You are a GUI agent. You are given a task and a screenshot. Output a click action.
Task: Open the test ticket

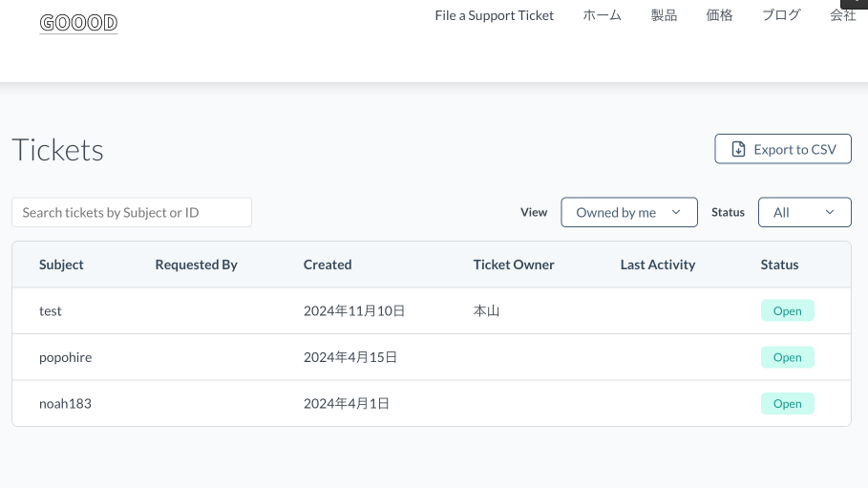click(51, 310)
